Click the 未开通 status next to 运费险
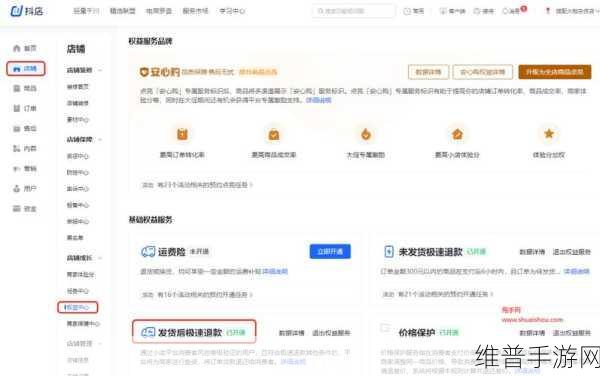This screenshot has width=600, height=376. tap(199, 252)
